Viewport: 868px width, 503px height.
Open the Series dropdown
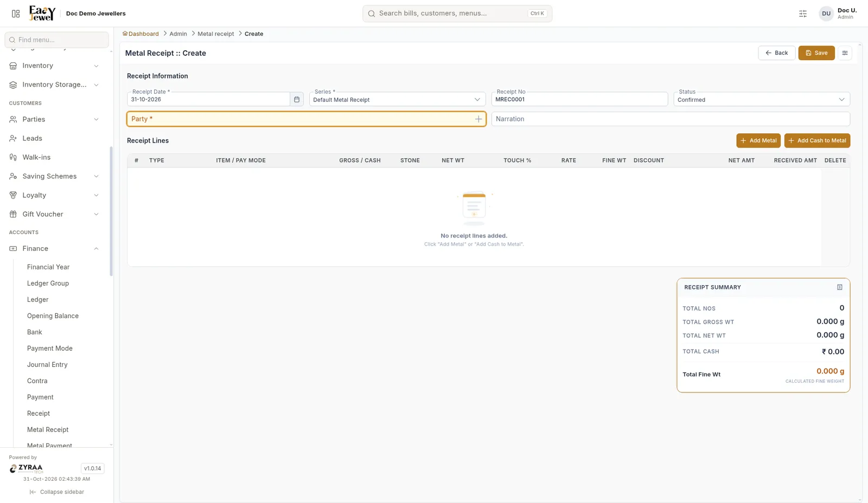tap(398, 99)
